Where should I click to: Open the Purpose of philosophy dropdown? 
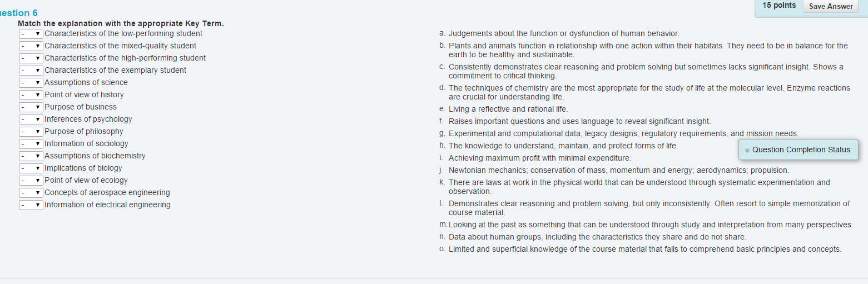pos(31,132)
